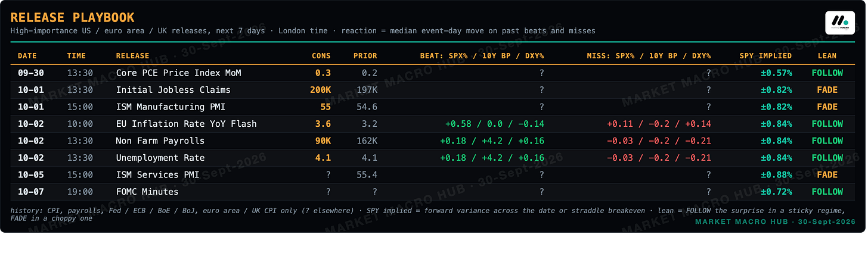Click the 3.2 prior for EU Inflation
Viewport: 868px width, 253px height.
pyautogui.click(x=369, y=124)
